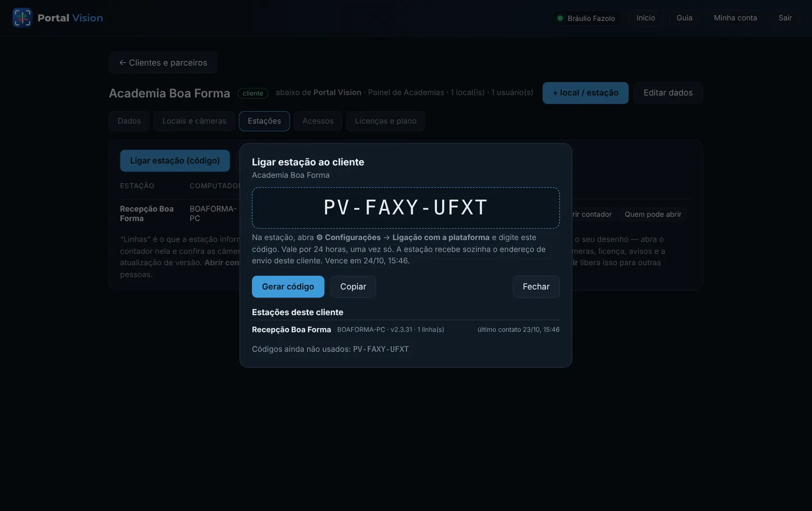Viewport: 812px width, 511px height.
Task: Click the PV-FAXY-UFXT code box
Action: pos(405,208)
